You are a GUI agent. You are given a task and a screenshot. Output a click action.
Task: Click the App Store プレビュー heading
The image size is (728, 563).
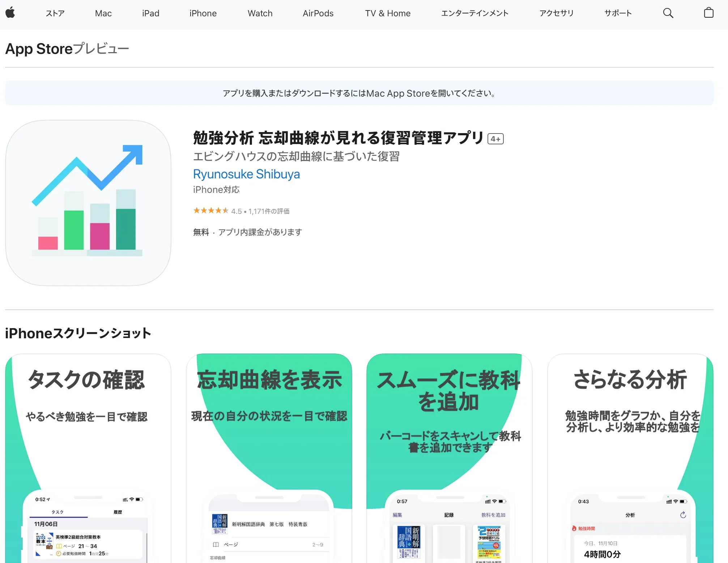click(67, 48)
